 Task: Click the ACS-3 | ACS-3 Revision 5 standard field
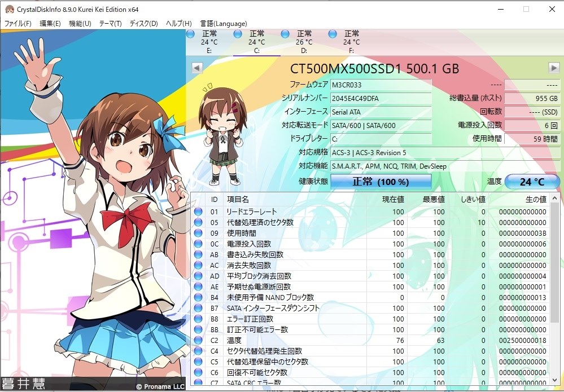445,153
